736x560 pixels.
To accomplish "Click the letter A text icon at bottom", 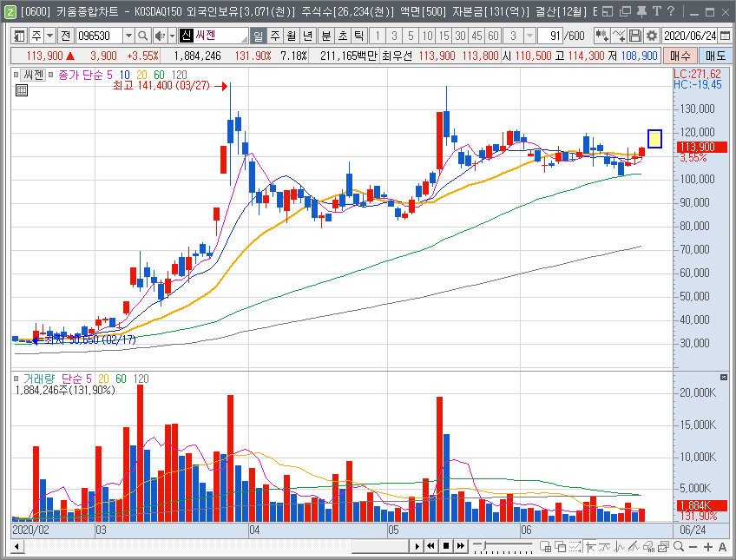I will [x=722, y=546].
